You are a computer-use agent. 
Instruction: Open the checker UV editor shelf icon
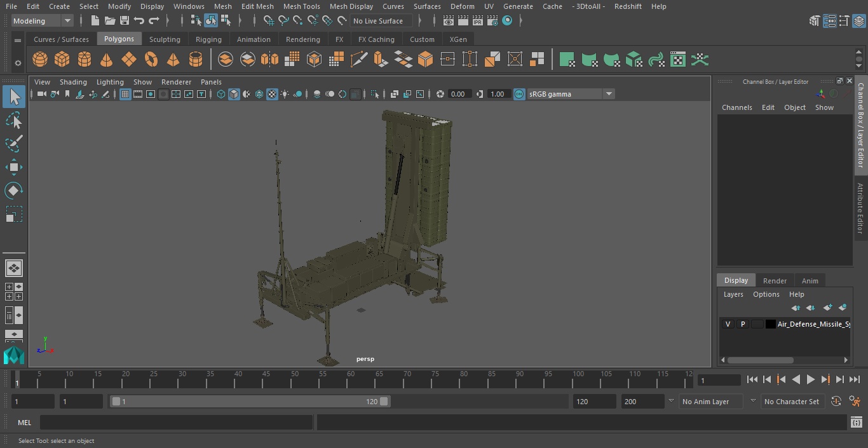click(x=678, y=60)
